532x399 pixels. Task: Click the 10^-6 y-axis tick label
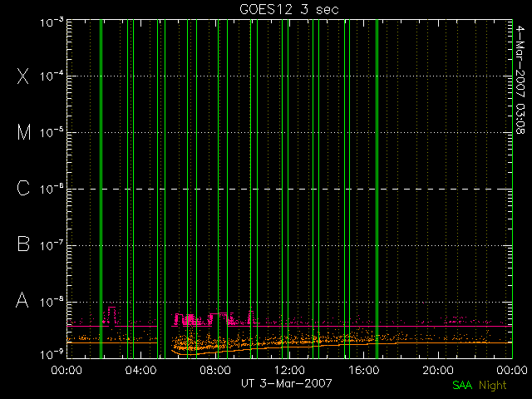click(52, 190)
